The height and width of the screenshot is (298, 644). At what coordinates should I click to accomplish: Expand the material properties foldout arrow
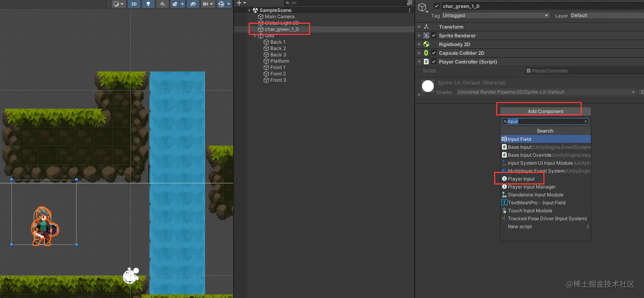(x=420, y=94)
